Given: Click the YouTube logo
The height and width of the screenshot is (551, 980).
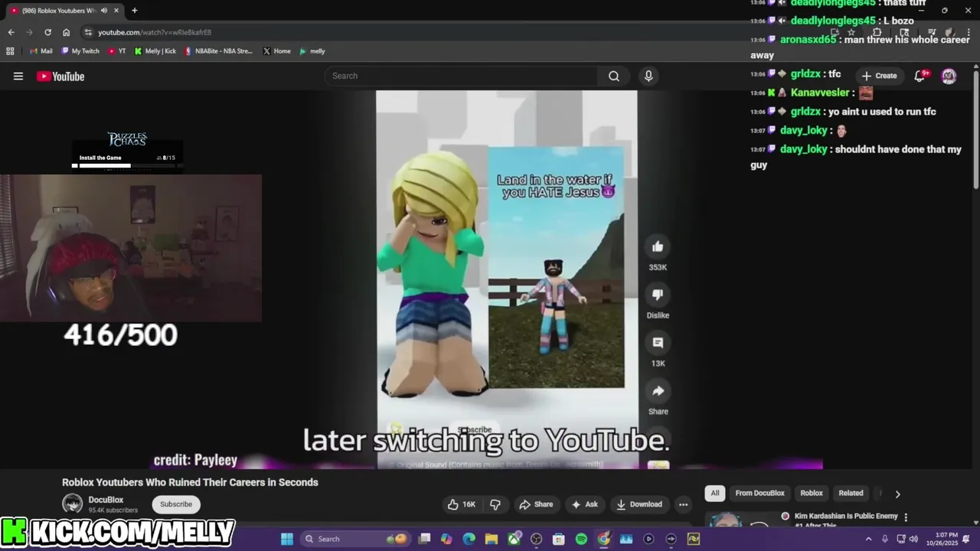Looking at the screenshot, I should click(60, 76).
